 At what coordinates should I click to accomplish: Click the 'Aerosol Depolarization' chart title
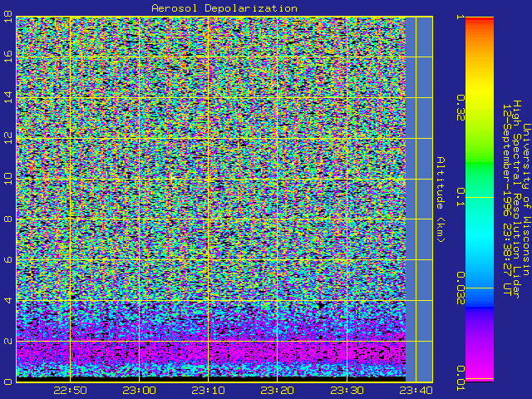(x=224, y=8)
